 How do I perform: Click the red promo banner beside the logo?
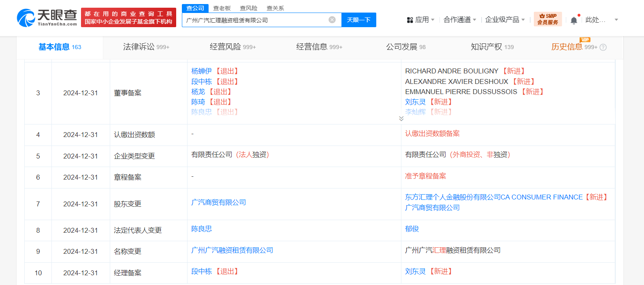coord(128,17)
